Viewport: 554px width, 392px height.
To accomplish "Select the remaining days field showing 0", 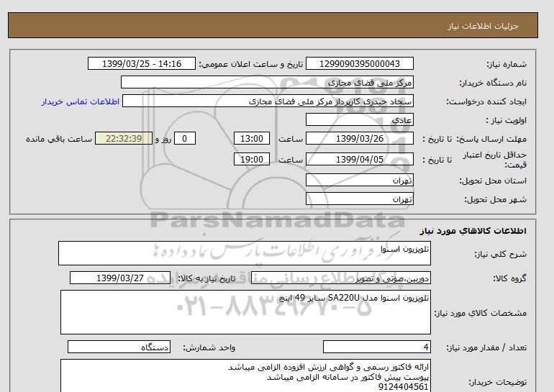I will point(184,139).
